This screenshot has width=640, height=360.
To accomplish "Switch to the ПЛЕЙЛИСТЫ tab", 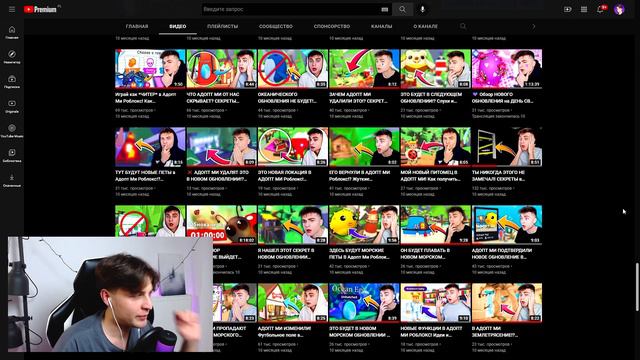I will tap(222, 26).
